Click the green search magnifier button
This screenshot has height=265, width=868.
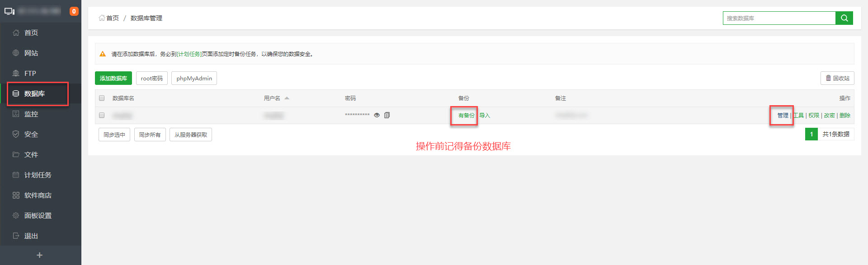844,18
